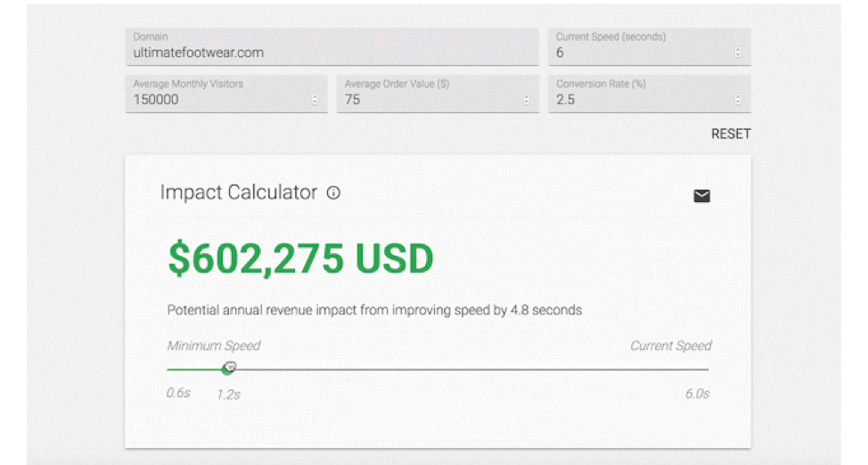Image resolution: width=868 pixels, height=465 pixels.
Task: Click the Potential annual revenue impact description
Action: click(x=374, y=310)
